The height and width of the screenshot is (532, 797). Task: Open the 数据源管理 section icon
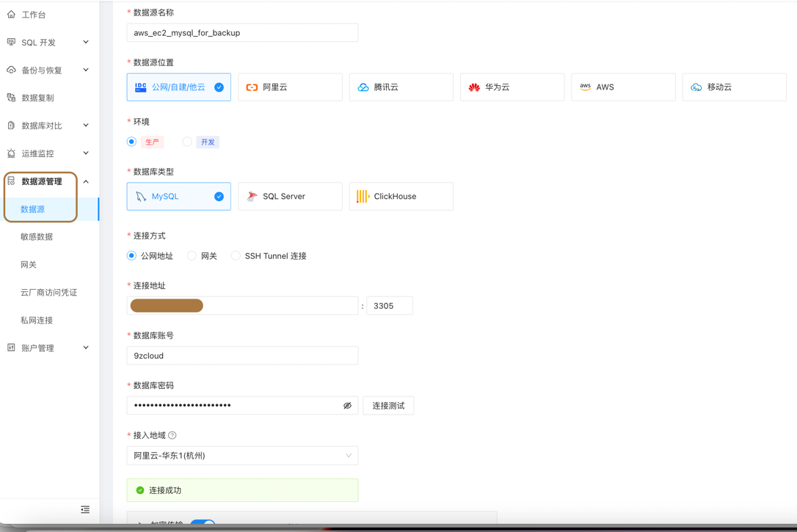coord(12,181)
